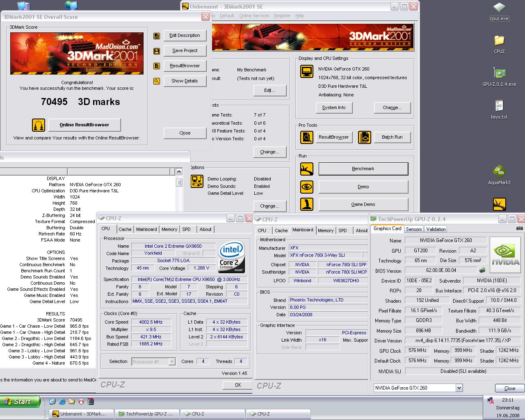Click the Batch Run button
Image resolution: width=525 pixels, height=420 pixels.
392,137
